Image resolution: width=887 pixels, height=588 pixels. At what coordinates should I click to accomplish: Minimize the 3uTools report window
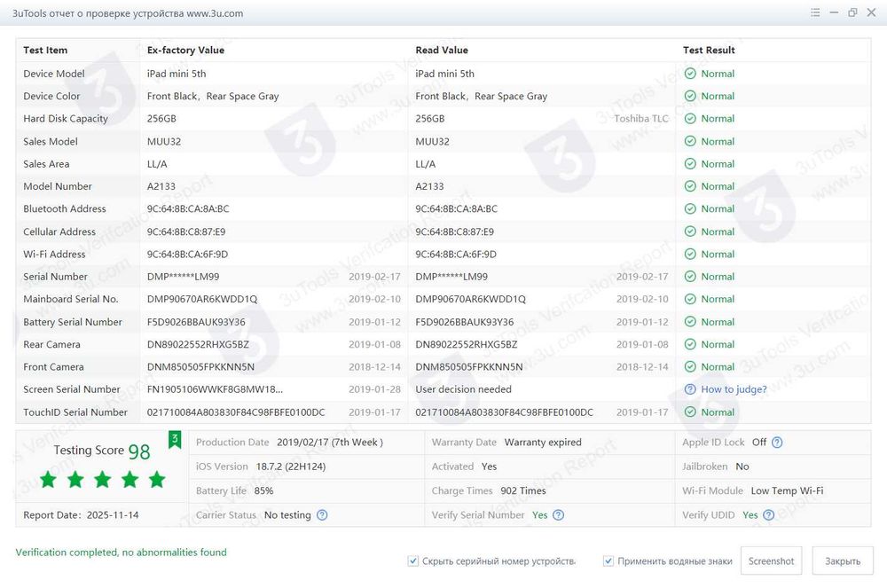834,12
